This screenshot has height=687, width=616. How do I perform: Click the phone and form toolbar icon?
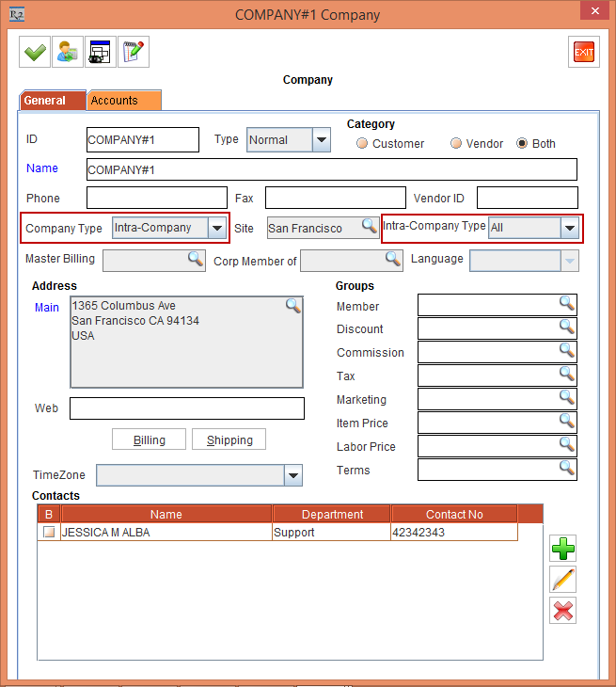[101, 52]
